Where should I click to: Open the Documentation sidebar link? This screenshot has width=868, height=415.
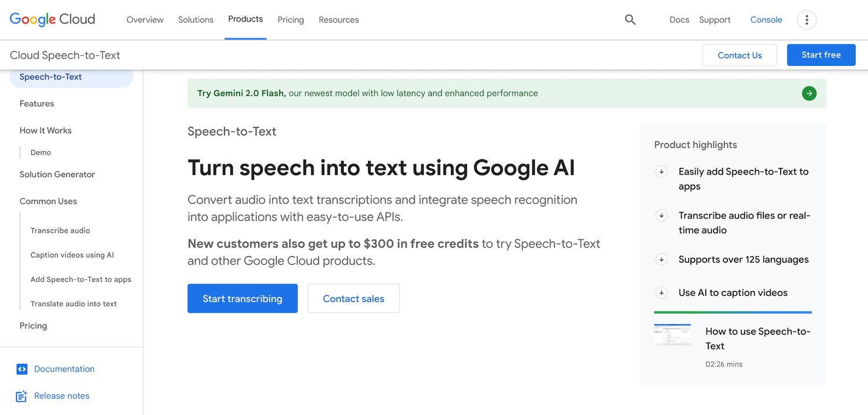[x=64, y=369]
